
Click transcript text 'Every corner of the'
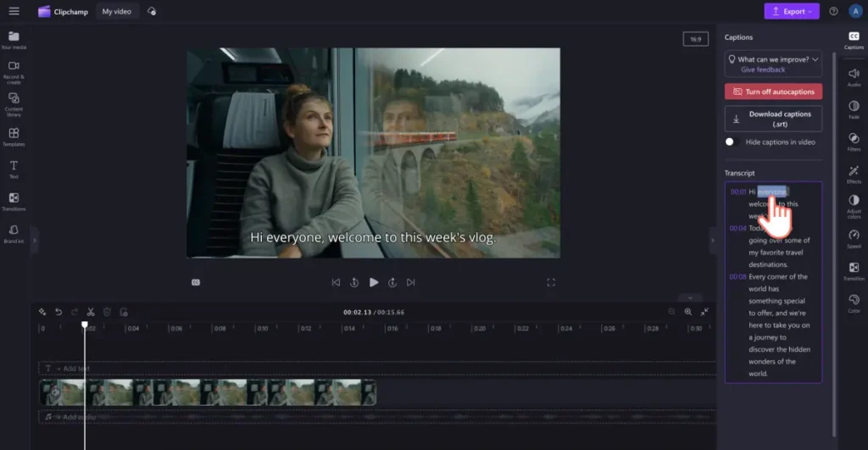coord(778,277)
